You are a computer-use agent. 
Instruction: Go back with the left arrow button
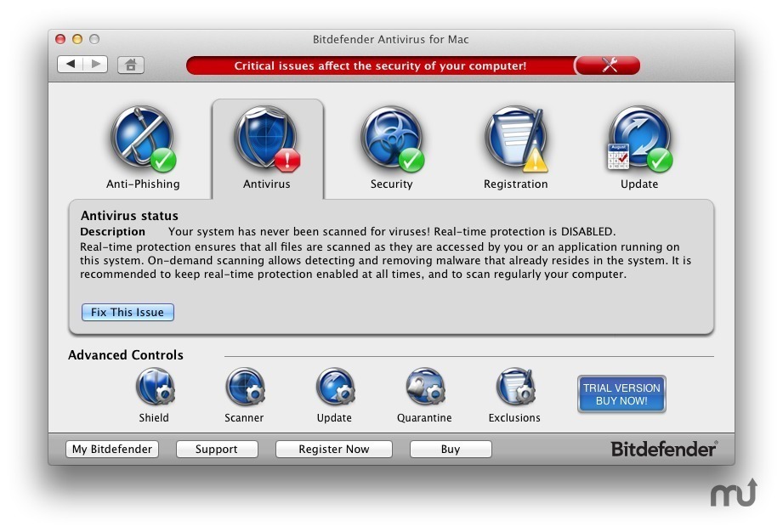click(x=71, y=65)
